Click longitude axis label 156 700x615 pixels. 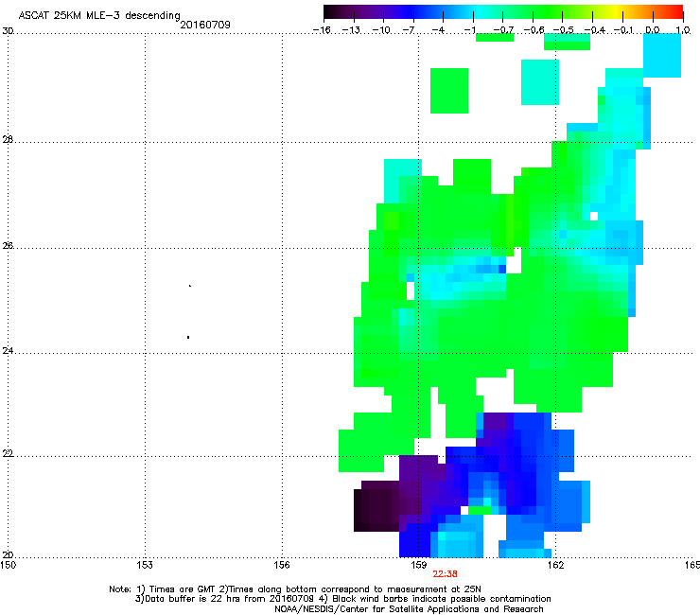[282, 565]
